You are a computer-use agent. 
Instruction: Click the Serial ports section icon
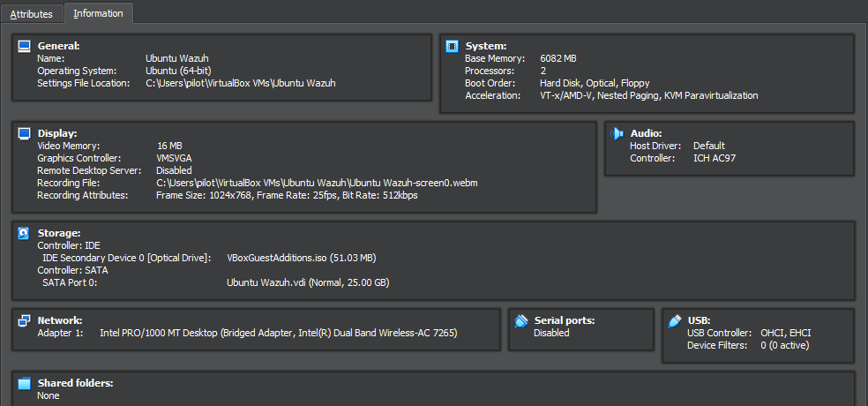[521, 320]
